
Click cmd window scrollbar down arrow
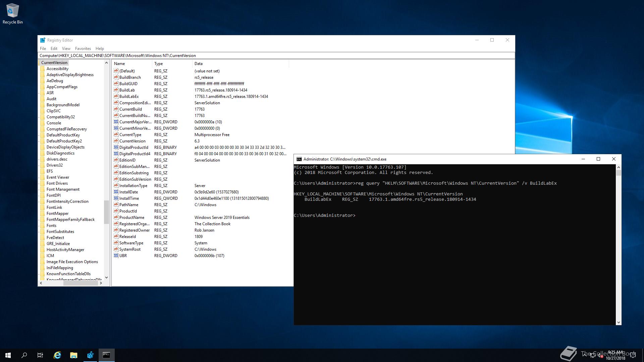click(619, 322)
